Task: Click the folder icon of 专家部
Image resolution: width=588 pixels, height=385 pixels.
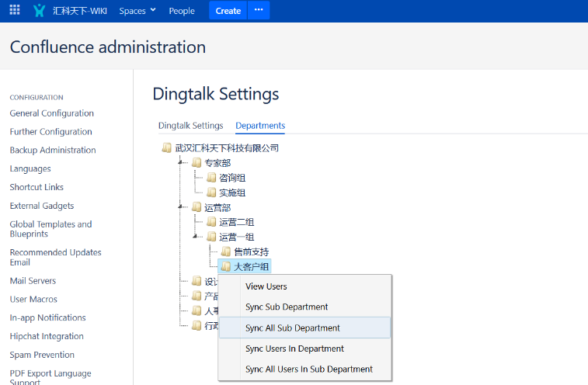Action: (197, 163)
